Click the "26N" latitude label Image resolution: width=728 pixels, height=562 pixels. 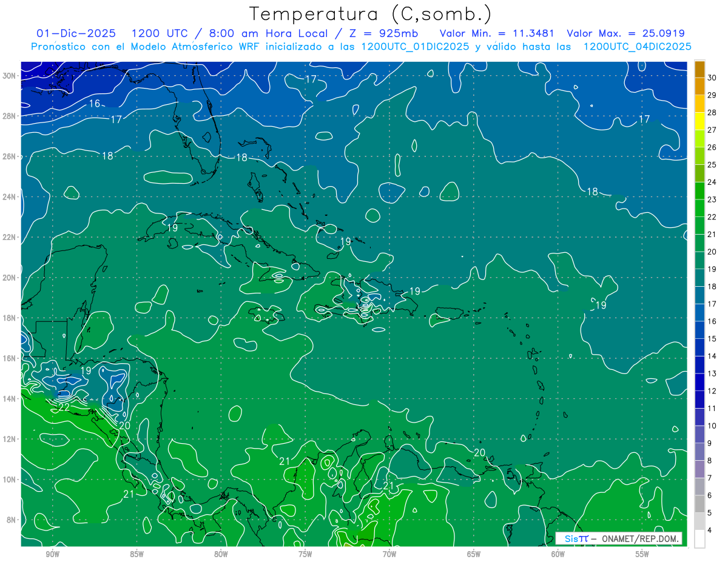(9, 156)
